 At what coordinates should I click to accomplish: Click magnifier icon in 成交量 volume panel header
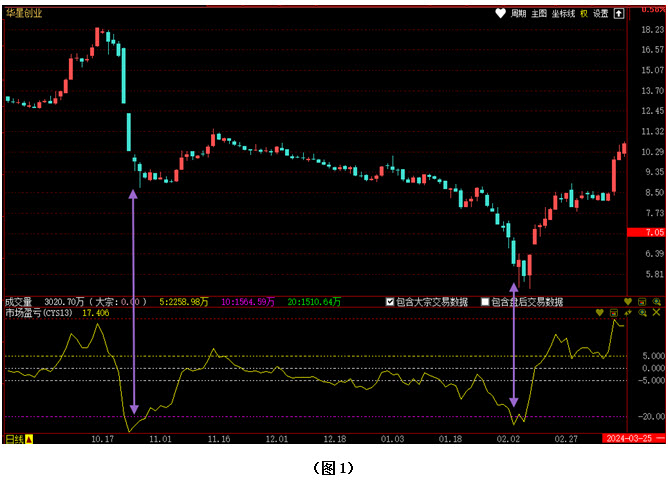655,301
